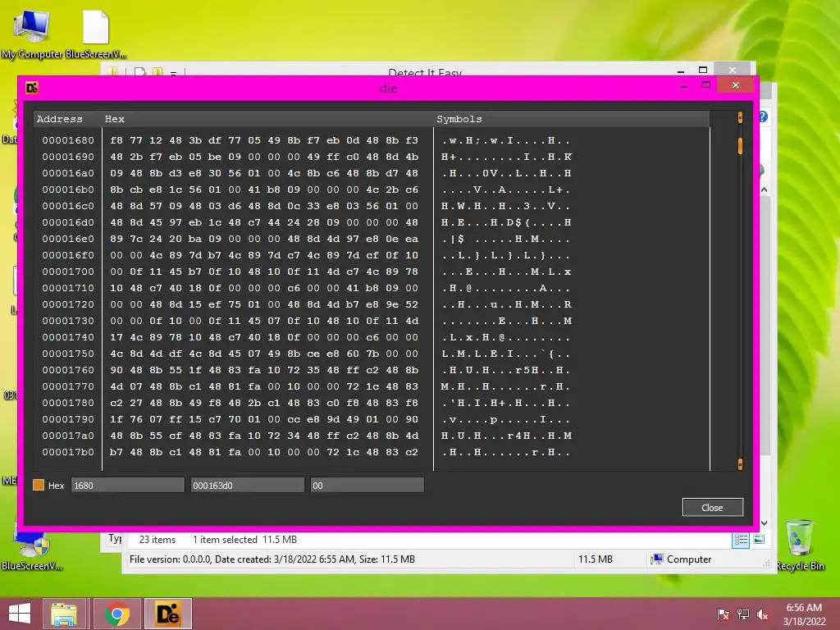Viewport: 840px width, 630px height.
Task: Launch Google Chrome from taskbar
Action: [x=116, y=614]
